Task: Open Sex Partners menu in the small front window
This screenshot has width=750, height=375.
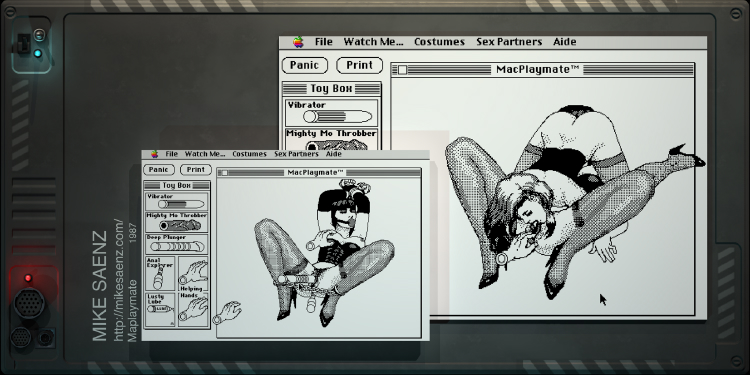Action: (x=296, y=154)
